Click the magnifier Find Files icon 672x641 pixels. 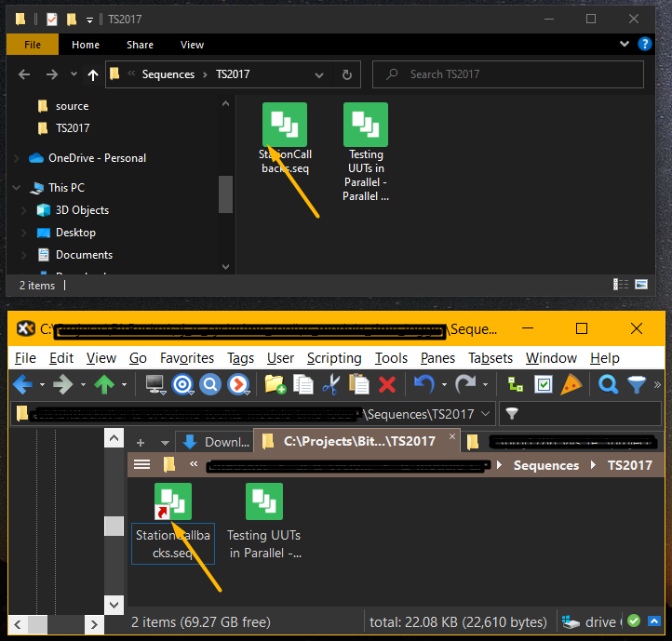click(608, 384)
